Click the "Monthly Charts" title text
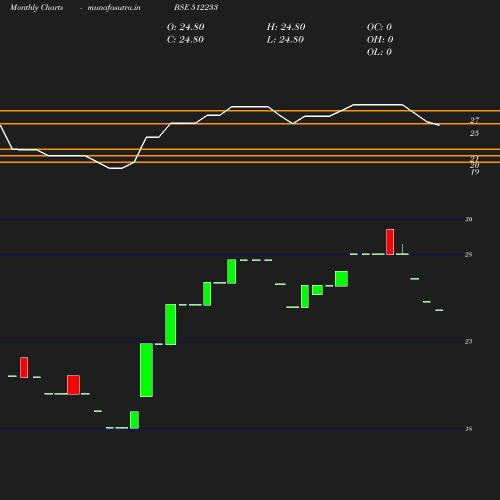 tap(36, 7)
